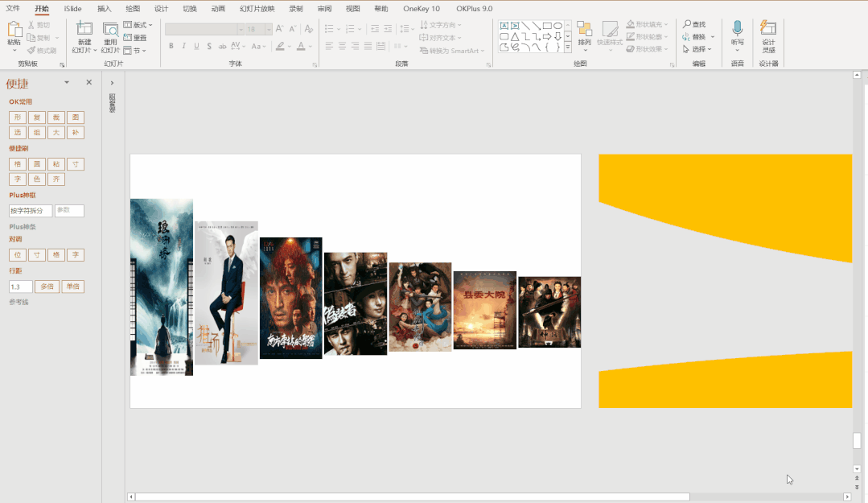
Task: Open the 文字方向 (Text Direction) dropdown
Action: pyautogui.click(x=441, y=25)
